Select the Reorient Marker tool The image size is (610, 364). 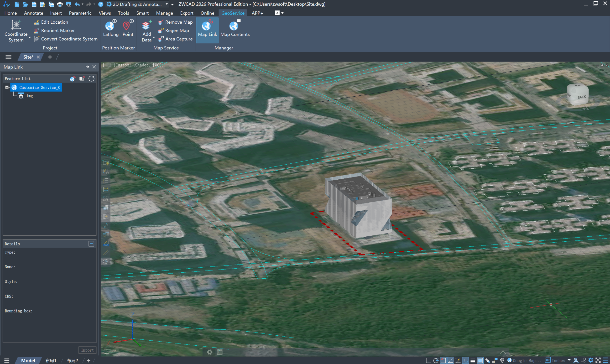[x=54, y=31]
